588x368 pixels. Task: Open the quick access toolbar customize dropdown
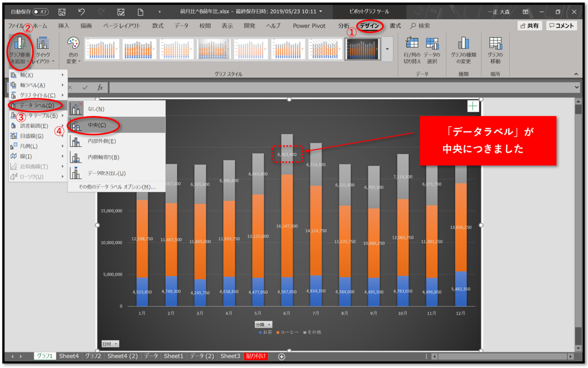tap(159, 11)
